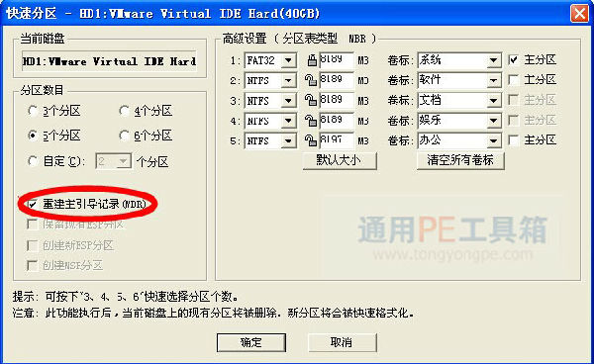Viewport: 594px width, 364px height.
Task: Click the 默认大小 button
Action: coord(340,160)
